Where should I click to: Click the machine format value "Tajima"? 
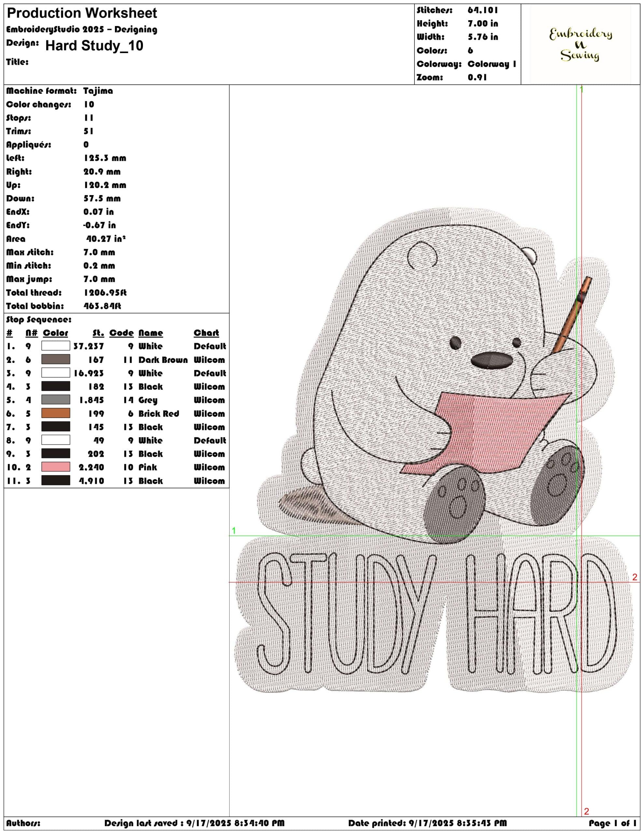click(x=98, y=91)
